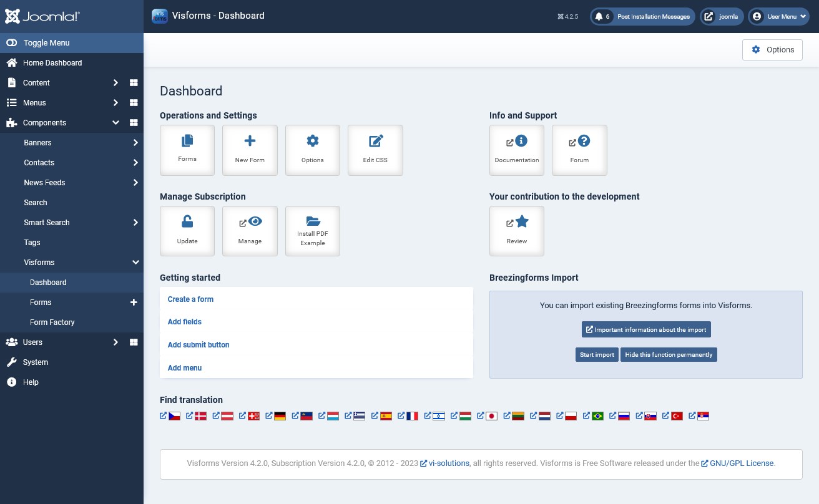Click the Start import button

click(597, 354)
